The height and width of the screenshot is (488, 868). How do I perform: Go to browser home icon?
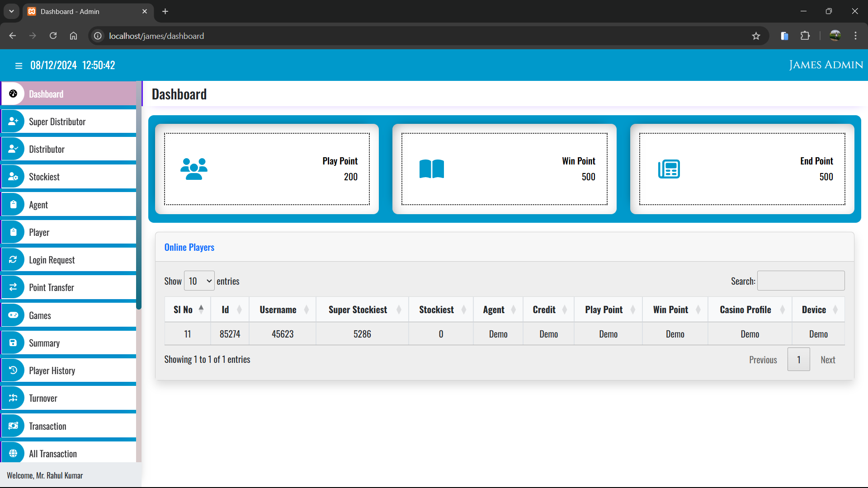(73, 36)
